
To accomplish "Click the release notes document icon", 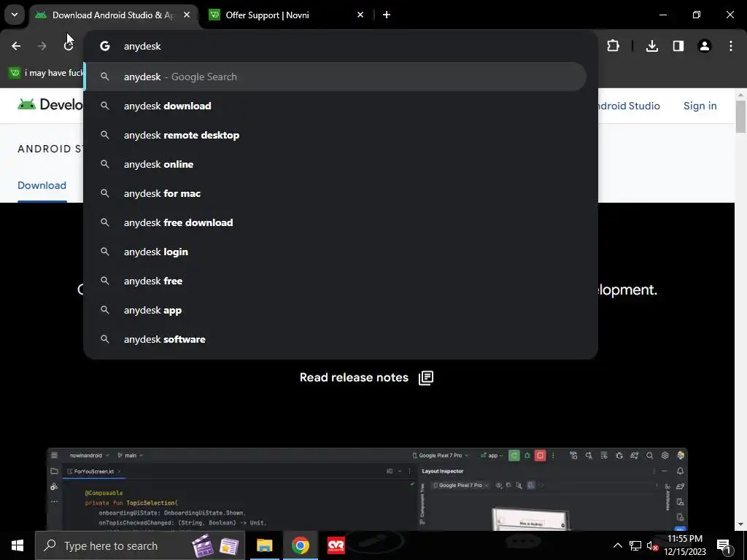I will 426,378.
